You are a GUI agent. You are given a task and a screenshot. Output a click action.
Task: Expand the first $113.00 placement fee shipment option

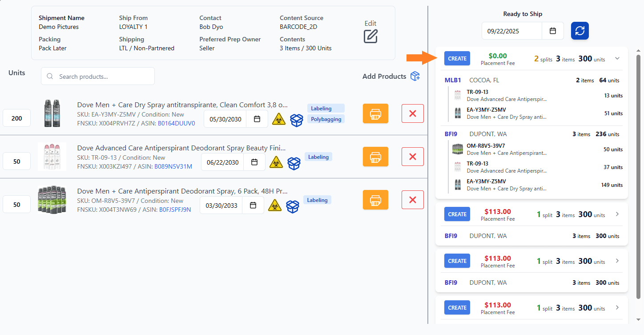click(x=617, y=214)
